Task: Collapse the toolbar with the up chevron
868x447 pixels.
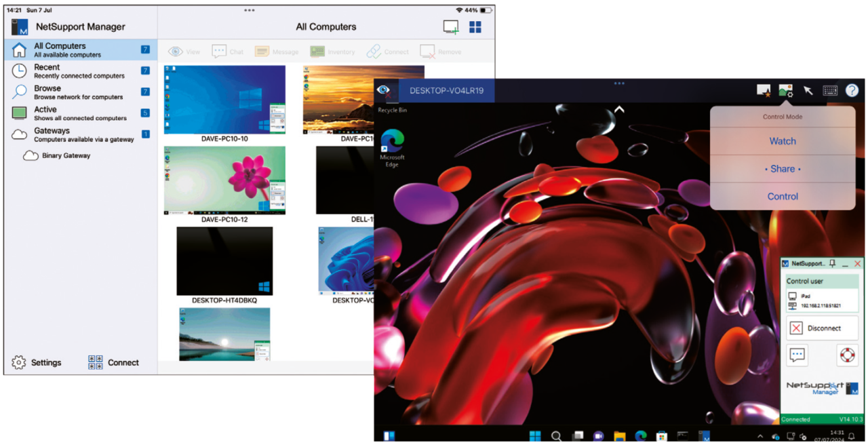Action: pyautogui.click(x=619, y=109)
